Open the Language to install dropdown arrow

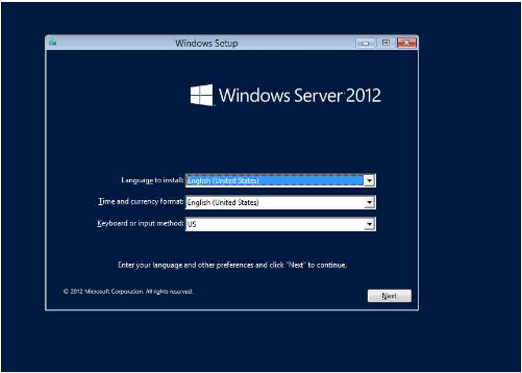click(x=369, y=180)
